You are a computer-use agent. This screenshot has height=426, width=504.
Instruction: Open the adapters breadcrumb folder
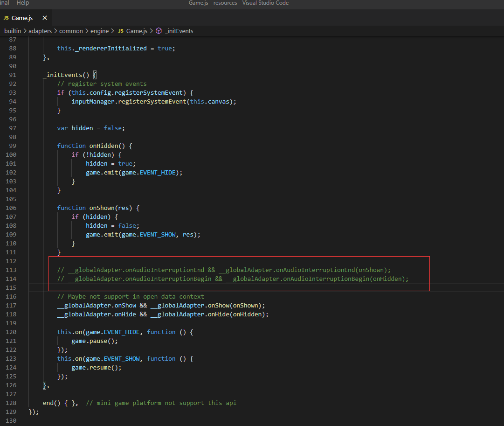[40, 31]
